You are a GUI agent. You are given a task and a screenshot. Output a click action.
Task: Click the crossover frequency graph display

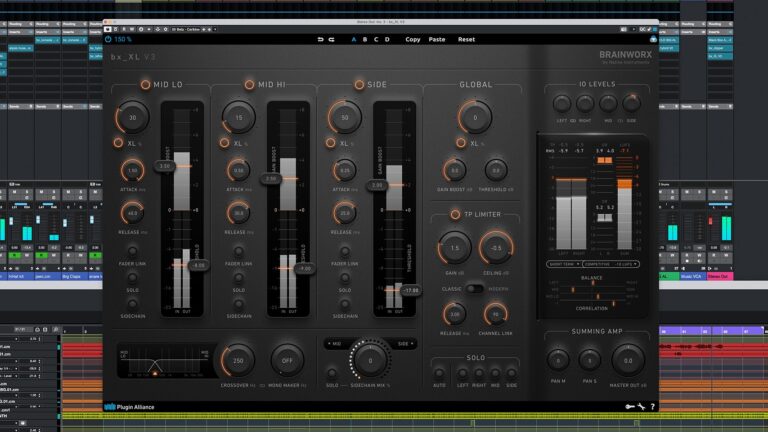pos(165,361)
